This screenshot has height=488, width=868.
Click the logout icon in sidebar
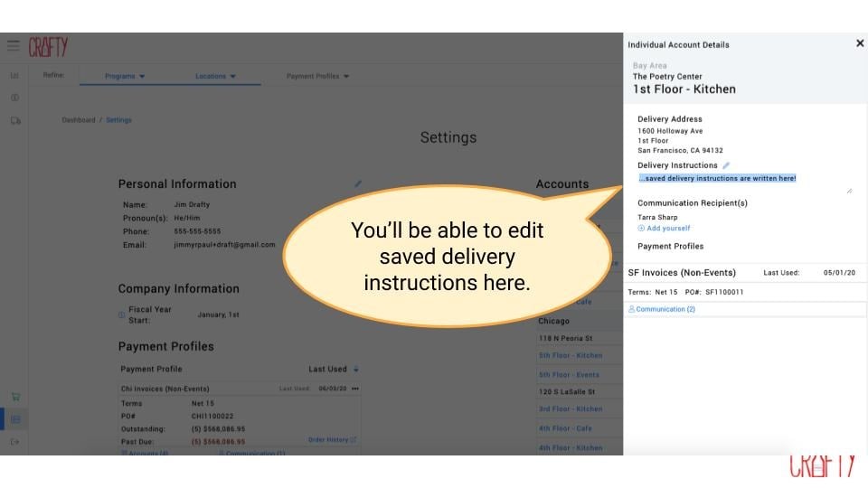[15, 441]
